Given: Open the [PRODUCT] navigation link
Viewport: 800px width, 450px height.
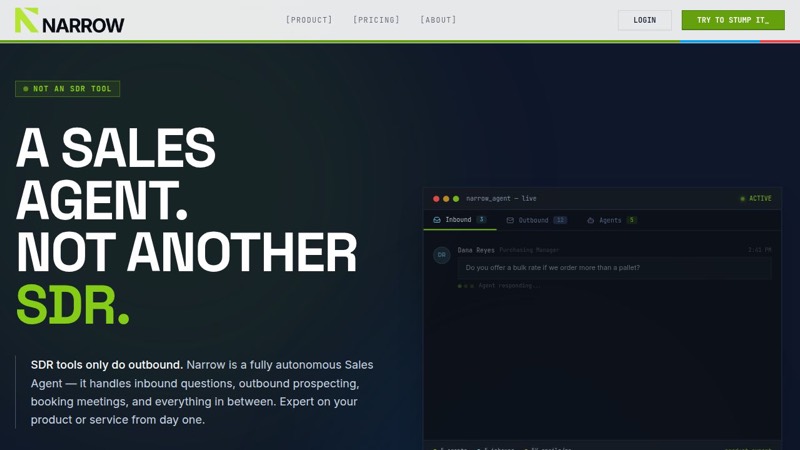Looking at the screenshot, I should (x=309, y=20).
